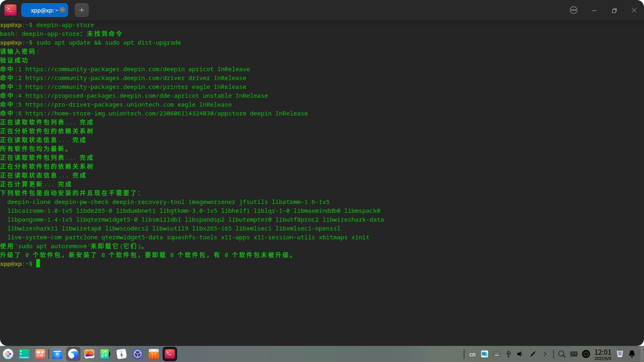This screenshot has width=644, height=362.
Task: Click the keyboard layout tray icon
Action: pos(497,354)
